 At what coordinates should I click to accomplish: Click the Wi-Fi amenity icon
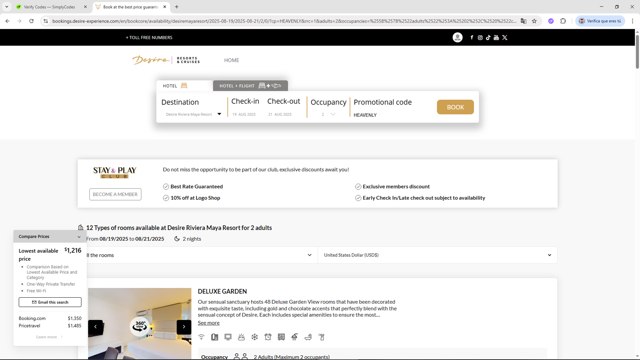click(x=201, y=337)
